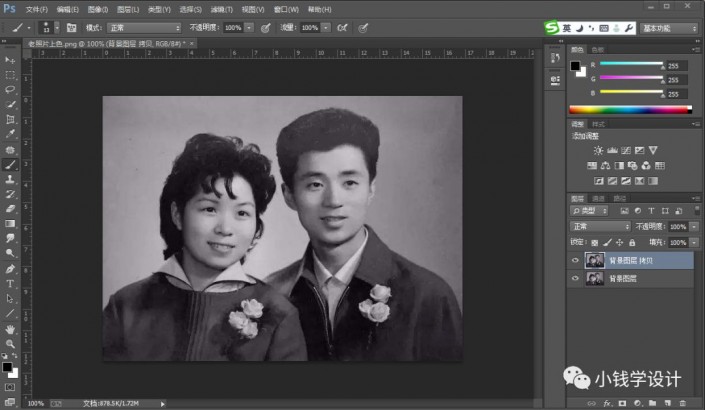Toggle visibility of the 背景图层 layer
705x410 pixels.
pos(574,280)
